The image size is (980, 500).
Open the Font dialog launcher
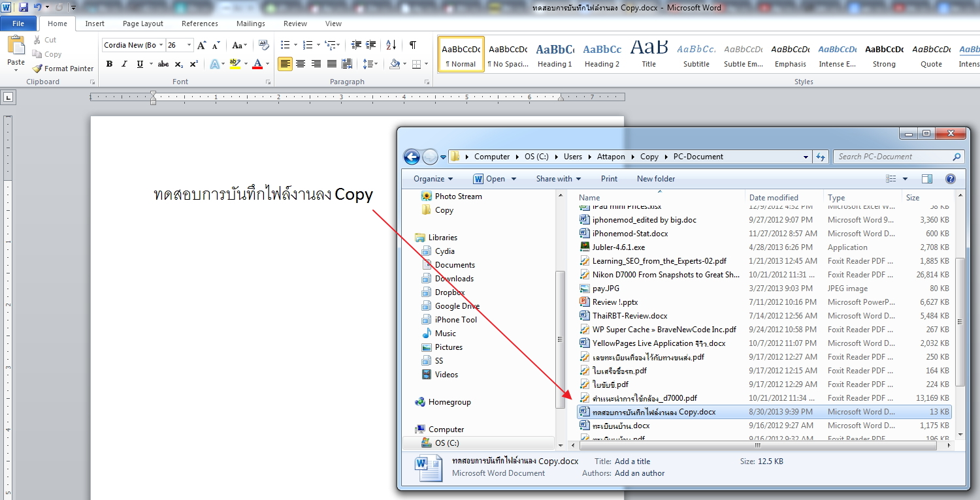pyautogui.click(x=267, y=82)
